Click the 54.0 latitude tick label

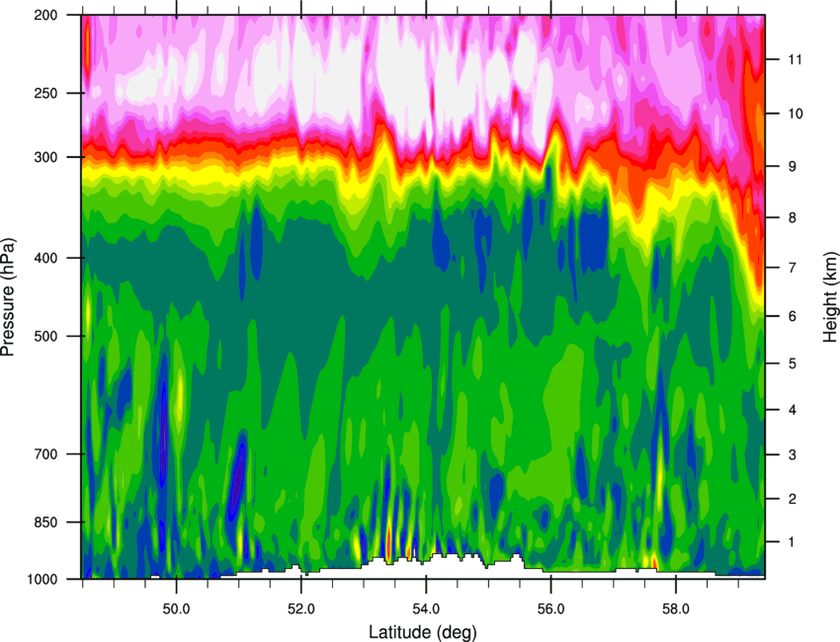click(x=426, y=609)
